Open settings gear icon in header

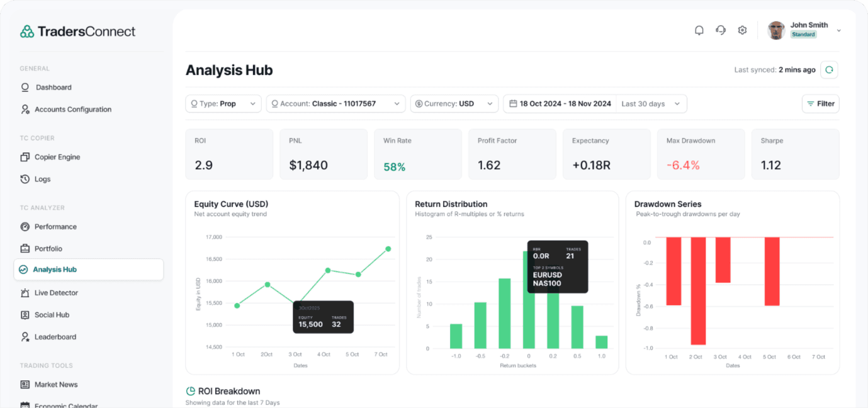742,30
